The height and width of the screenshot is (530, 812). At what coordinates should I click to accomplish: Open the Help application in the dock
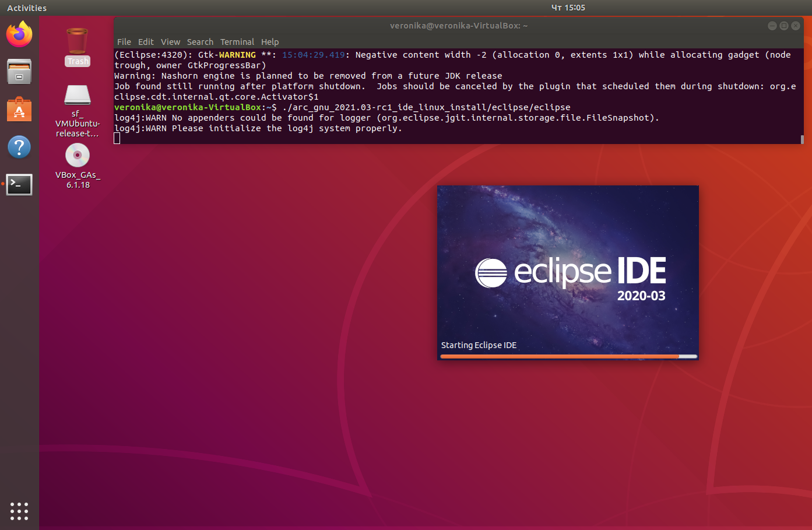point(19,147)
